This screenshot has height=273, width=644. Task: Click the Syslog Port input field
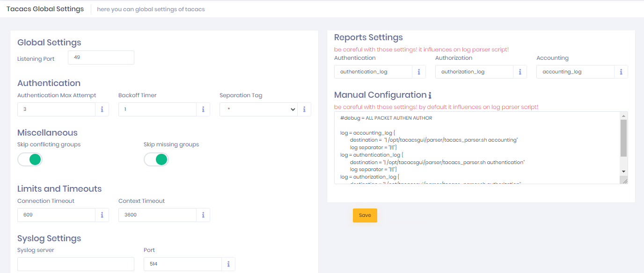[183, 264]
